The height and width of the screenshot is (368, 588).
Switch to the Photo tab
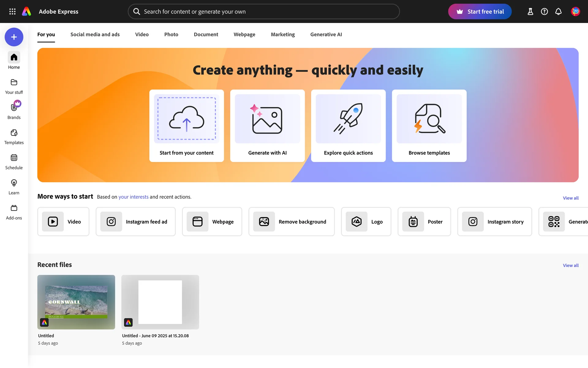tap(171, 34)
